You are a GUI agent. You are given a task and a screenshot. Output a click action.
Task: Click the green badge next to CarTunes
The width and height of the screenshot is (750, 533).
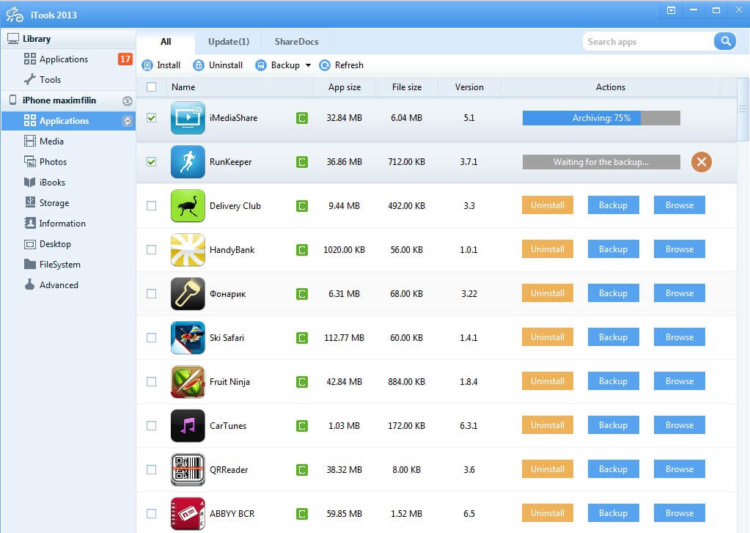tap(302, 426)
